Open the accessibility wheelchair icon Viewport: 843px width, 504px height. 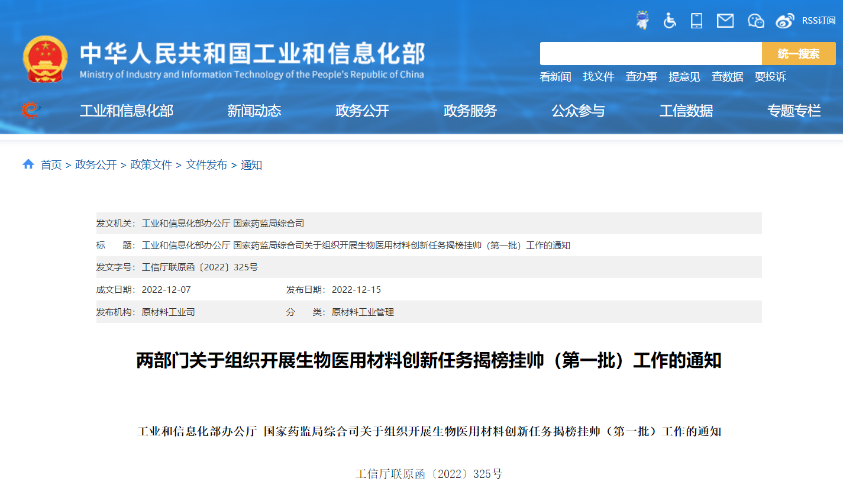coord(670,21)
